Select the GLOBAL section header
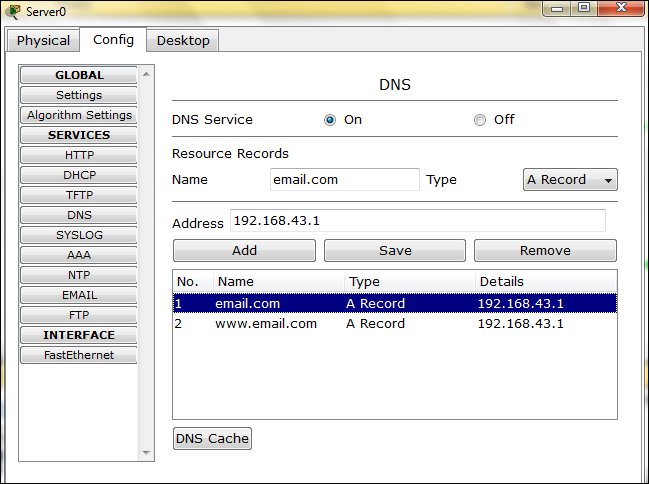Viewport: 649px width, 484px height. [x=79, y=75]
